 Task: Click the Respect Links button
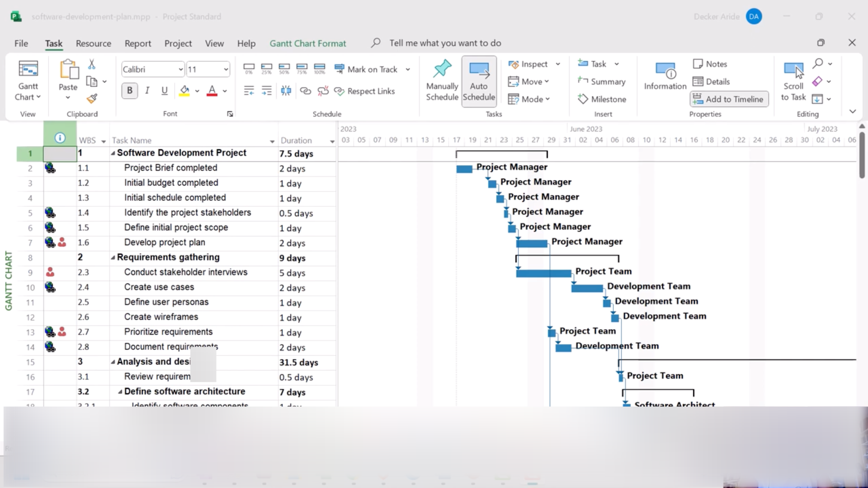364,91
